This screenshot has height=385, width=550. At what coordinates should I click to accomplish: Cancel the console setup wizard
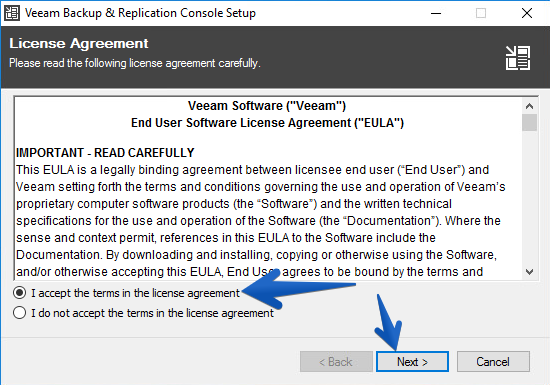(493, 362)
